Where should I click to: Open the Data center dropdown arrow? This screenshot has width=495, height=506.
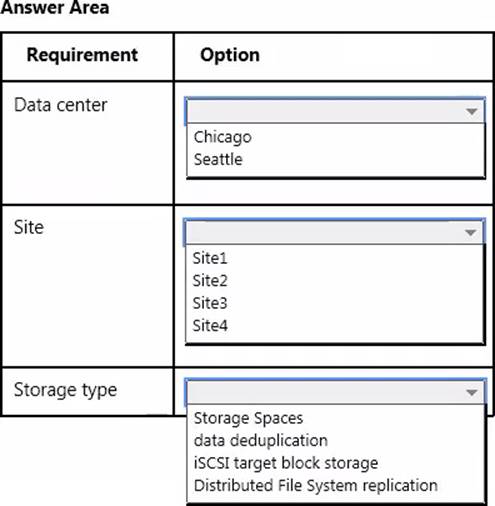[471, 111]
